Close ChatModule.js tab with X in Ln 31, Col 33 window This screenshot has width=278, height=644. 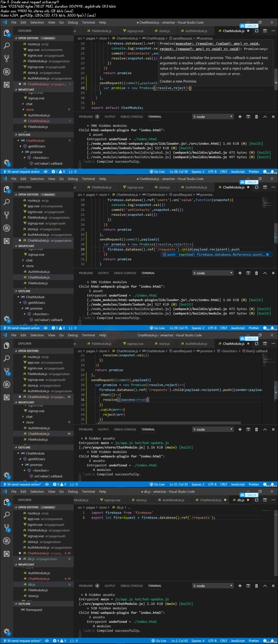(248, 343)
